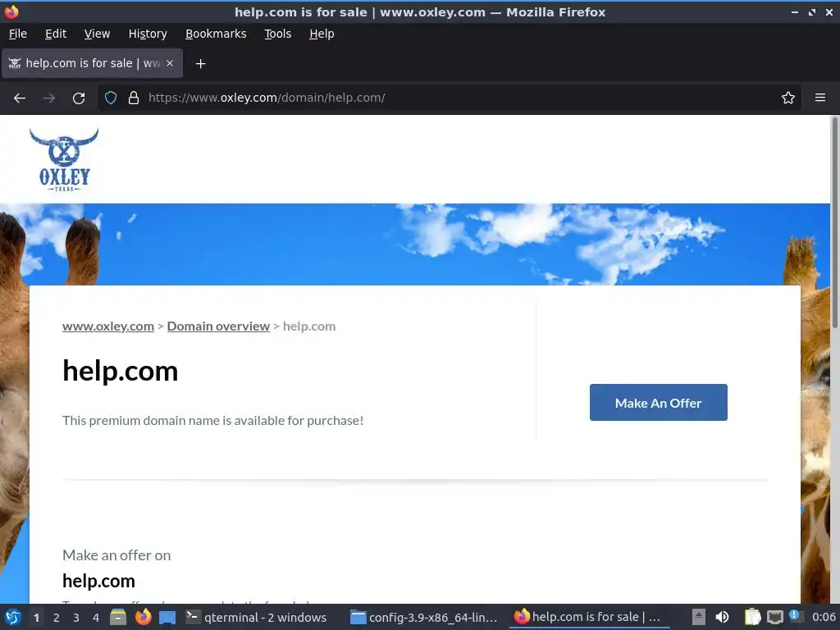Open the View menu
Screen dimensions: 840x630
click(x=97, y=34)
